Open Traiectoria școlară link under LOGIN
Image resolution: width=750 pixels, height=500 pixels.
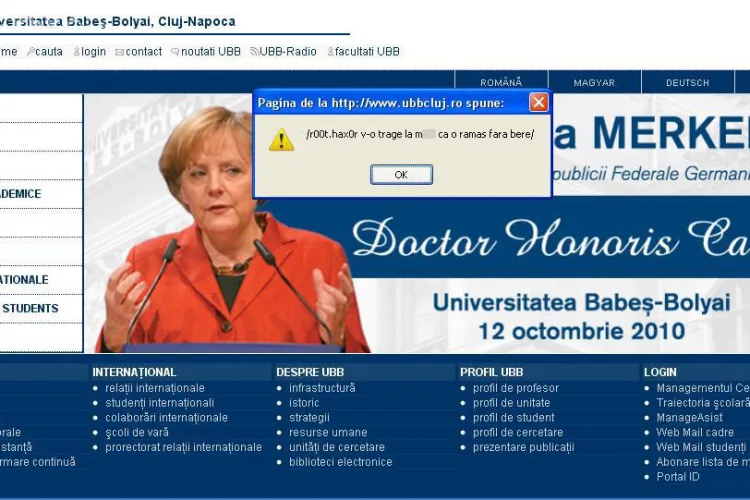(x=703, y=403)
